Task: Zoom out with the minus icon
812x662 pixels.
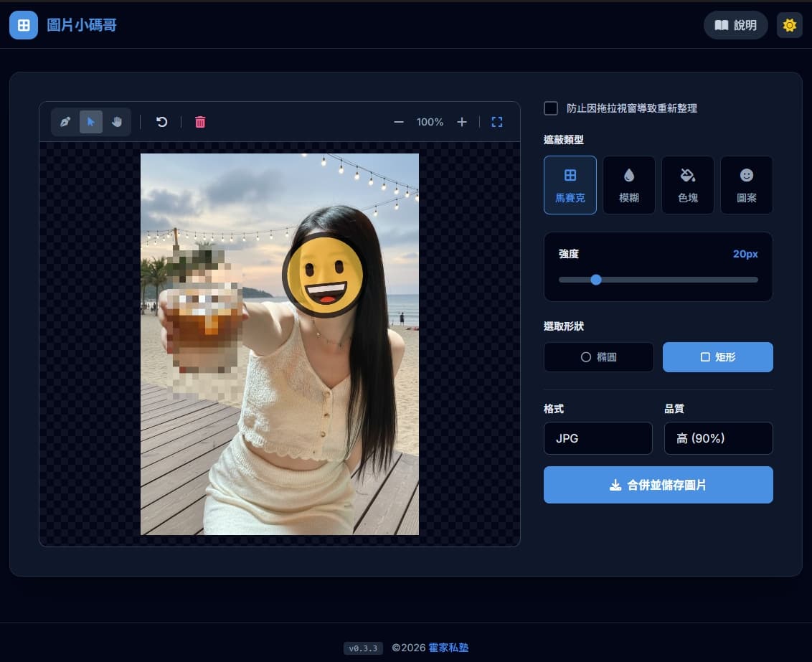Action: coord(398,122)
